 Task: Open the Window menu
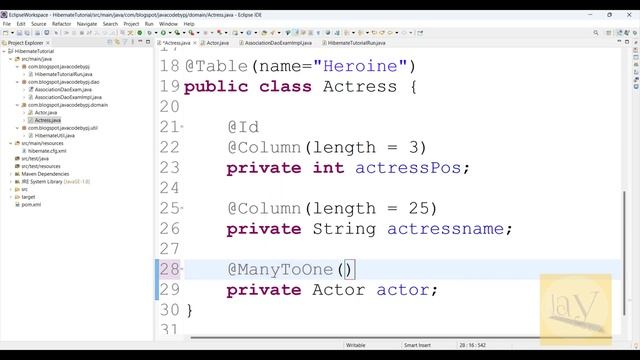tap(168, 24)
